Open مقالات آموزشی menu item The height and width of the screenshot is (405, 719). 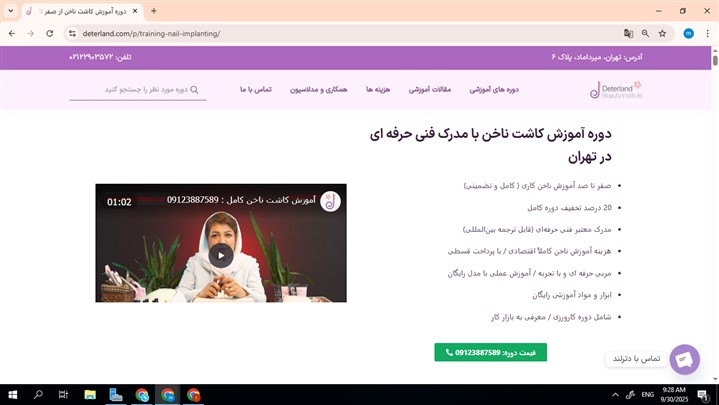point(430,89)
